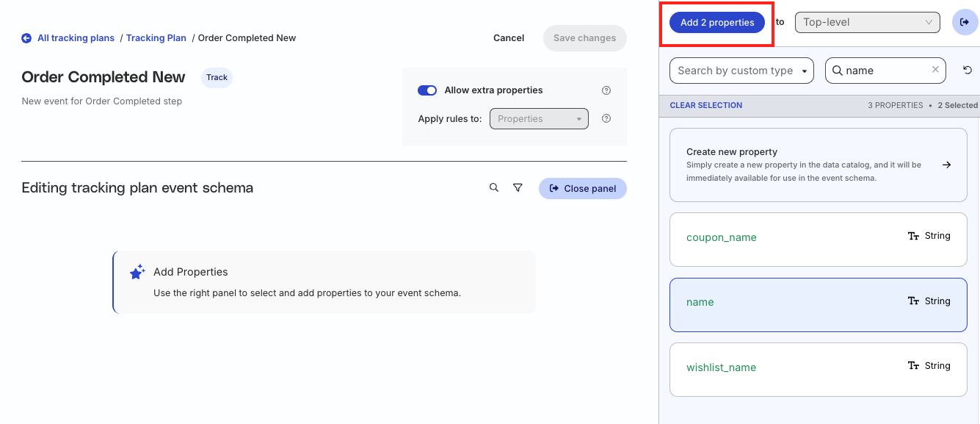Open the Apply rules to Properties dropdown
This screenshot has width=980, height=424.
[x=539, y=119]
